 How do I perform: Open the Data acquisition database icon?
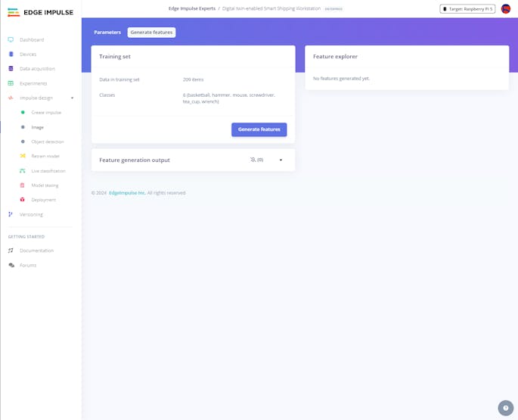coord(11,68)
